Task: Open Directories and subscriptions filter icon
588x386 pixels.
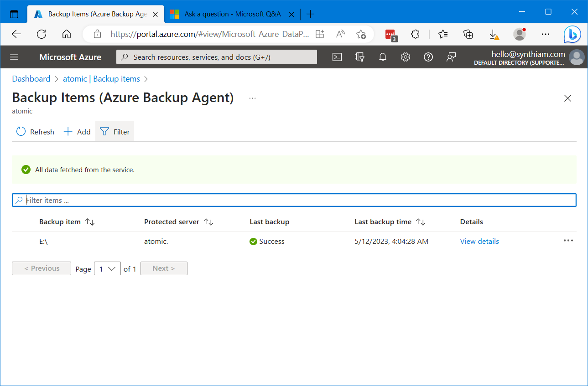Action: pyautogui.click(x=360, y=57)
